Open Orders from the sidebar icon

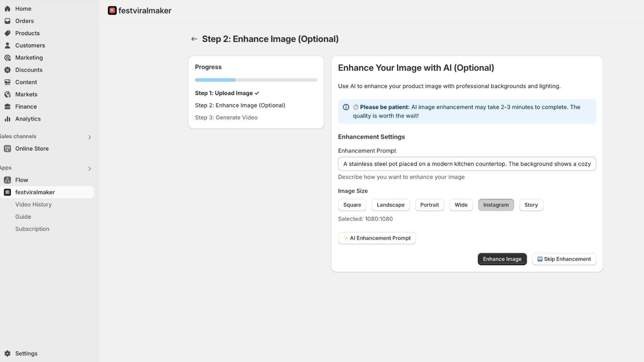[x=8, y=21]
